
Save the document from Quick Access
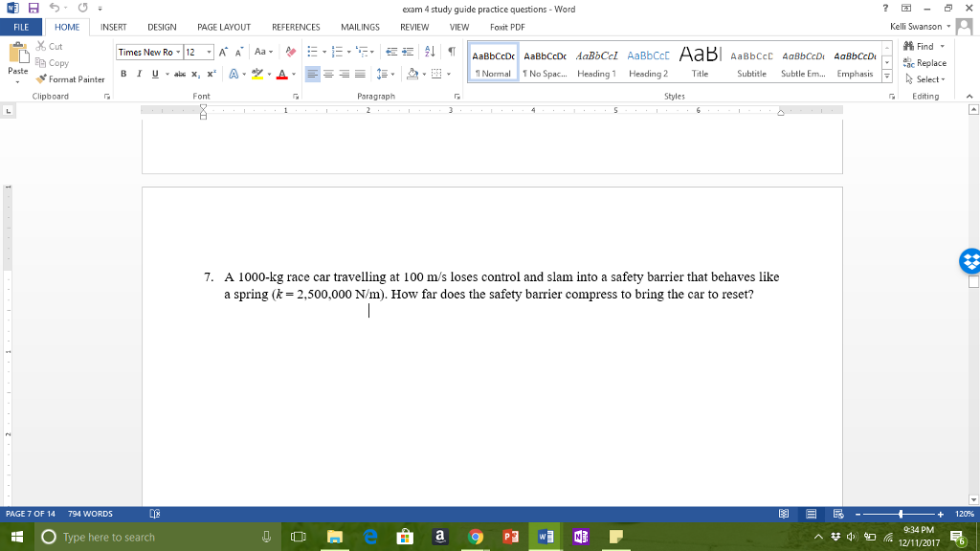[x=31, y=9]
